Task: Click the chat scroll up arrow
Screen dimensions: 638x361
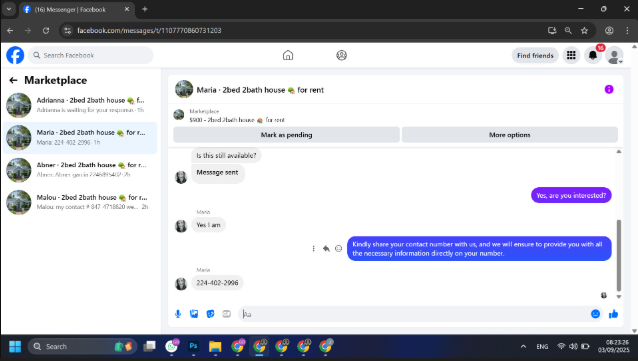Action: click(619, 151)
